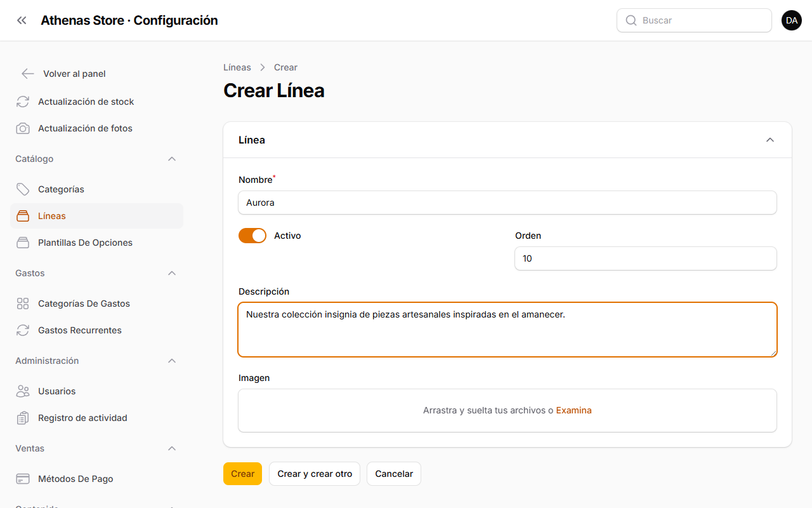Collapse the Línea form section
Image resolution: width=812 pixels, height=508 pixels.
coord(770,140)
